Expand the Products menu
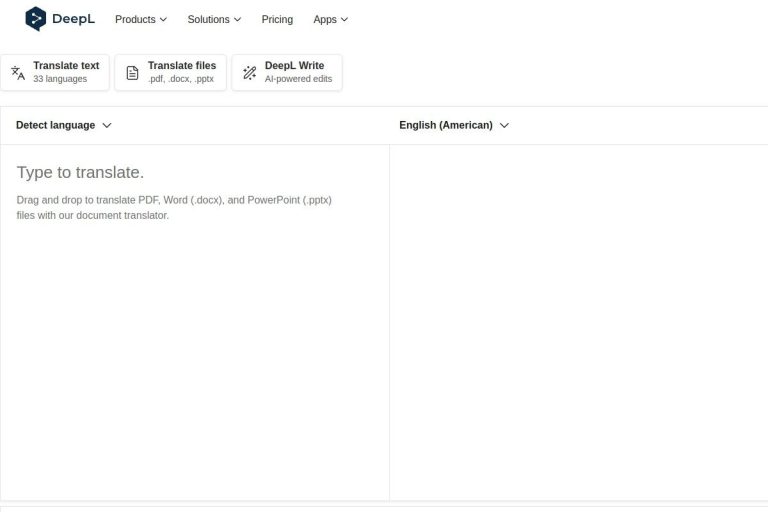 pyautogui.click(x=140, y=19)
